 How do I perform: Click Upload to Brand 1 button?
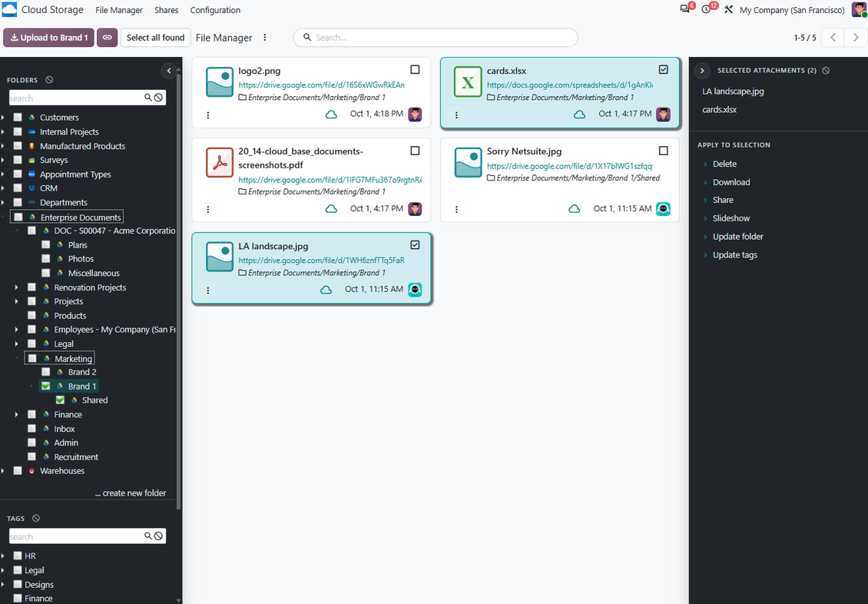coord(48,38)
